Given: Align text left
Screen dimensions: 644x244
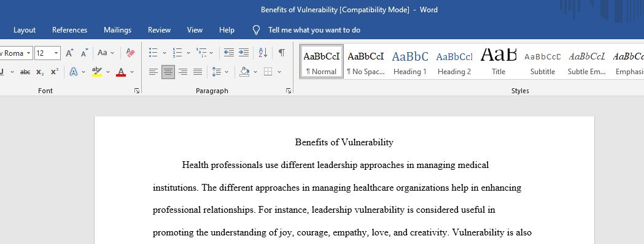Looking at the screenshot, I should (153, 72).
